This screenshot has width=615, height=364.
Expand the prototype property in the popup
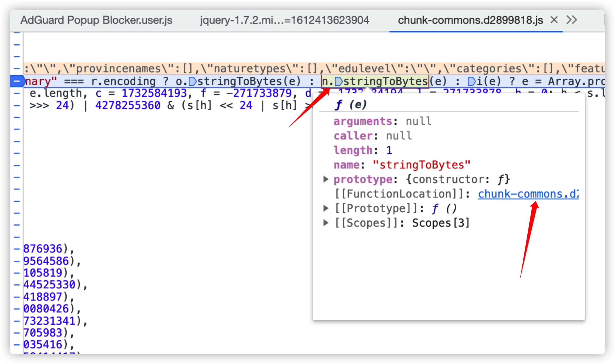pyautogui.click(x=326, y=179)
